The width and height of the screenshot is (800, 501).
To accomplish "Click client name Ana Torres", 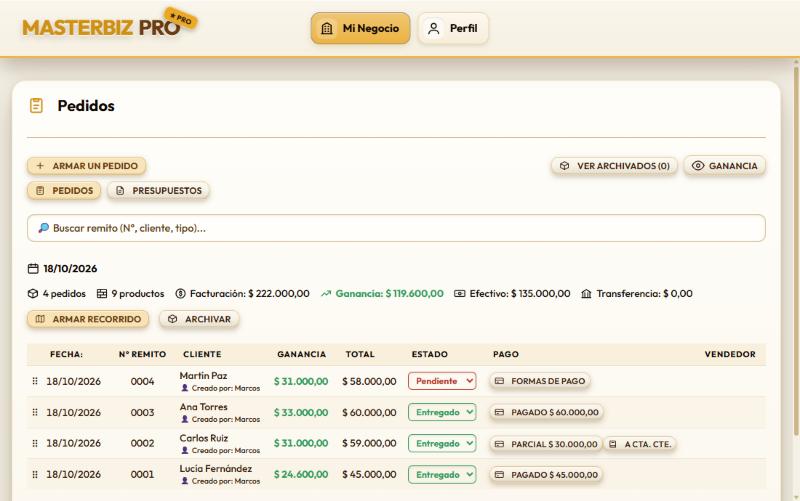I will tap(204, 407).
